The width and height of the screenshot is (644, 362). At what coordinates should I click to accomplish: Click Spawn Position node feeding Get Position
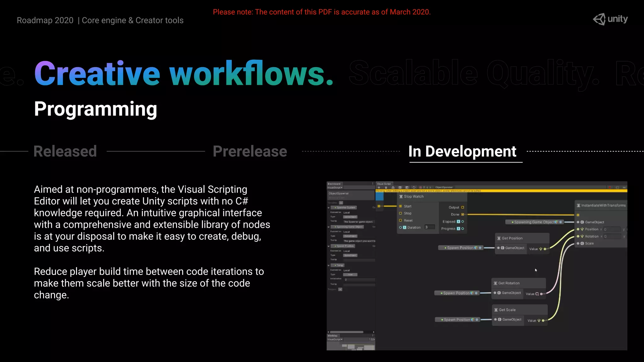[461, 248]
